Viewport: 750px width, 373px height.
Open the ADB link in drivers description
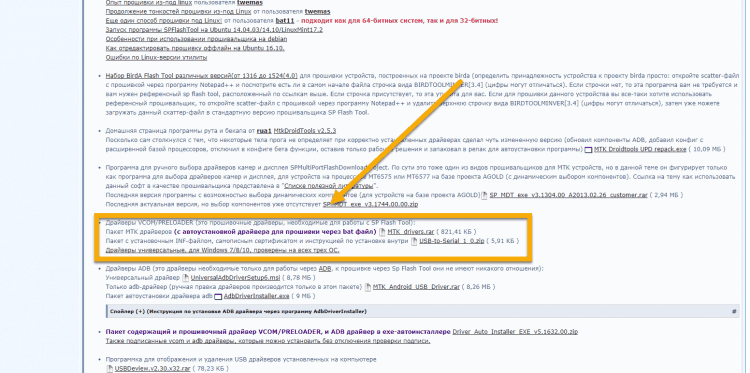(325, 269)
